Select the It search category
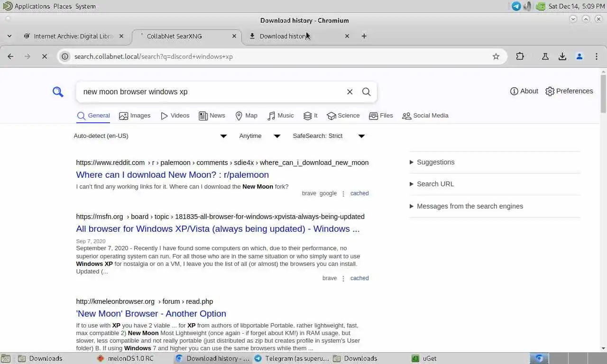 coord(310,116)
